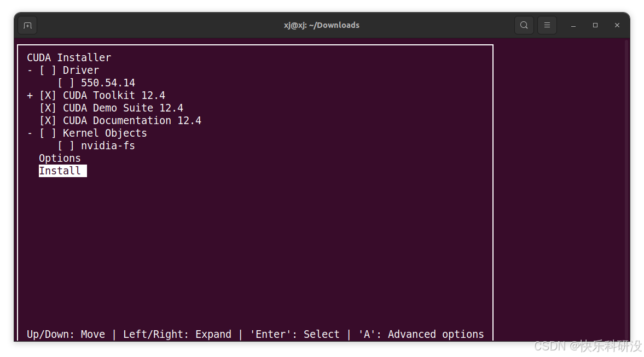
Task: Select the highlighted Install entry
Action: point(63,171)
